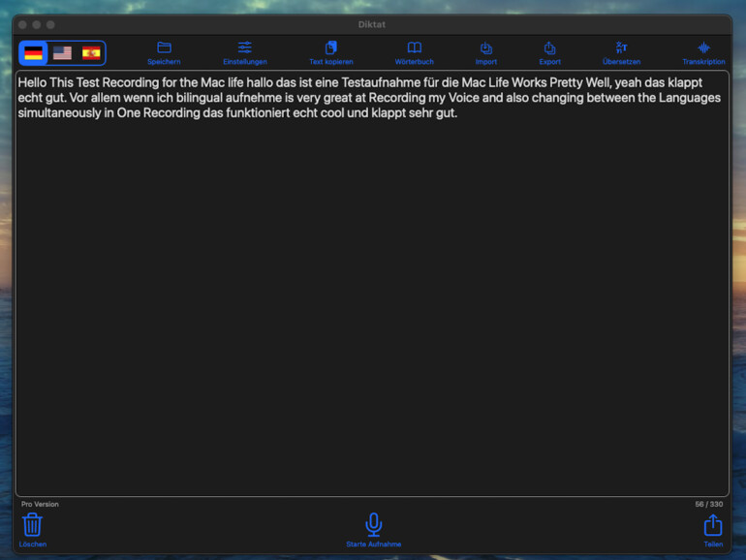Choose the Spanish flag language
This screenshot has width=746, height=560.
click(91, 53)
